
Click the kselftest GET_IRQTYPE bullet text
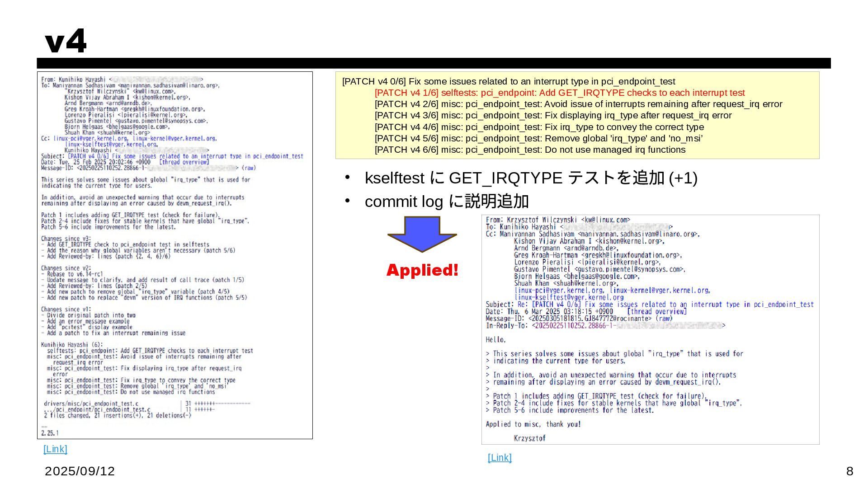tap(531, 178)
